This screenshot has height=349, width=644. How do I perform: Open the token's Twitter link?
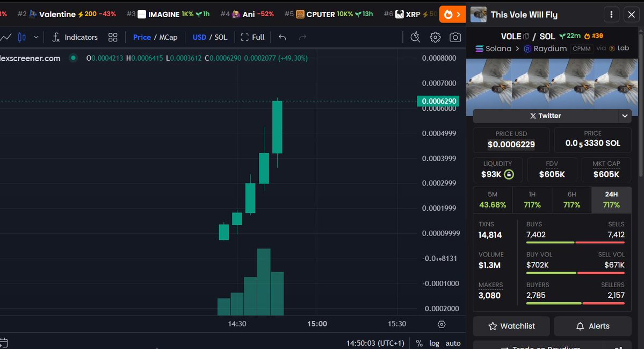click(x=545, y=116)
